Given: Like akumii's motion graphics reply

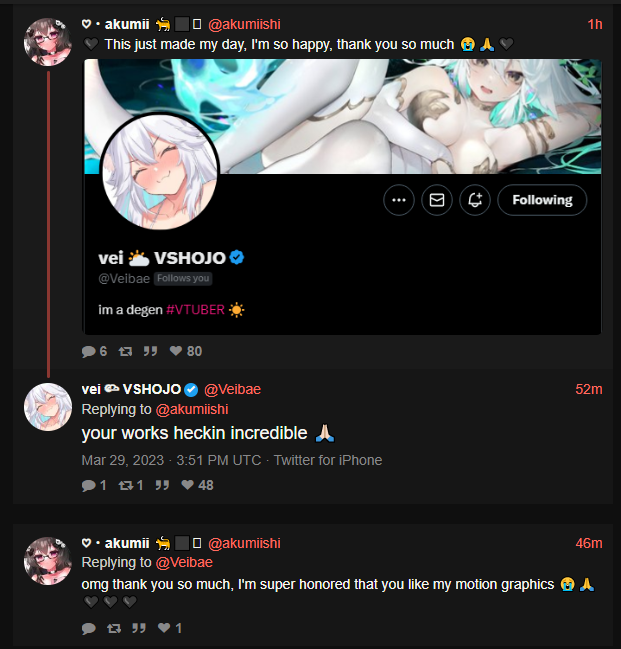Looking at the screenshot, I should click(164, 628).
